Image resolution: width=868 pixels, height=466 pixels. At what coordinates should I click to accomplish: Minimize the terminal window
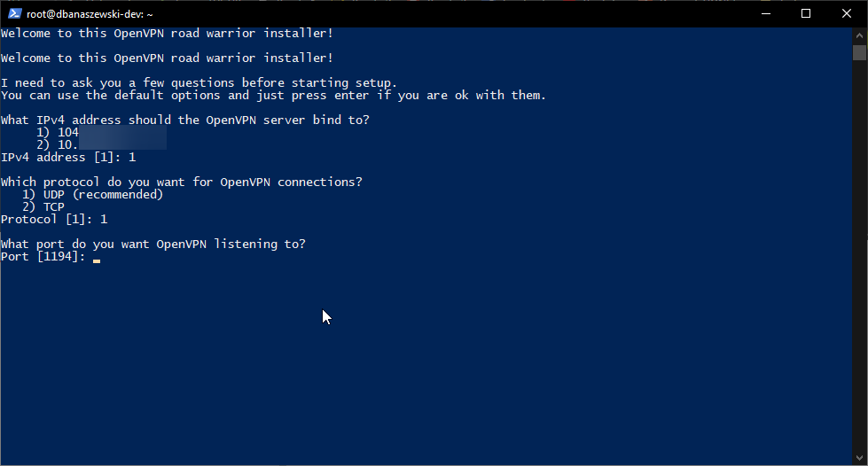click(x=764, y=13)
